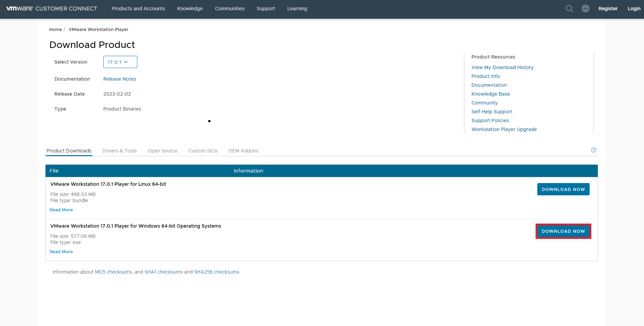Open View My Download History
Image resolution: width=644 pixels, height=326 pixels.
tap(502, 67)
